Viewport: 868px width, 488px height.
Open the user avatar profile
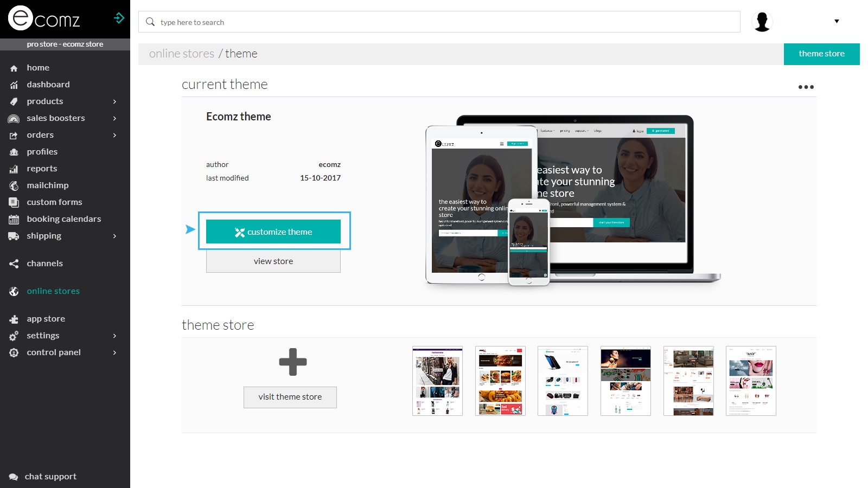(762, 22)
